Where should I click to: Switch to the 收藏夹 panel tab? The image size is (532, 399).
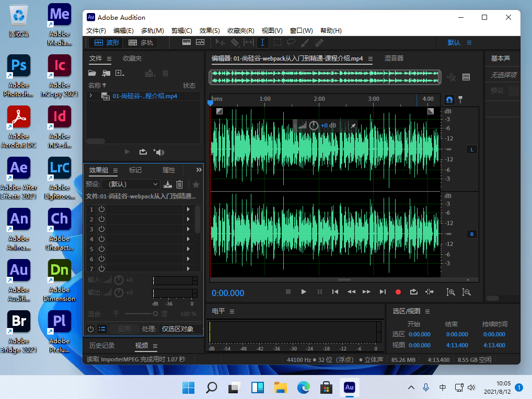coord(132,58)
